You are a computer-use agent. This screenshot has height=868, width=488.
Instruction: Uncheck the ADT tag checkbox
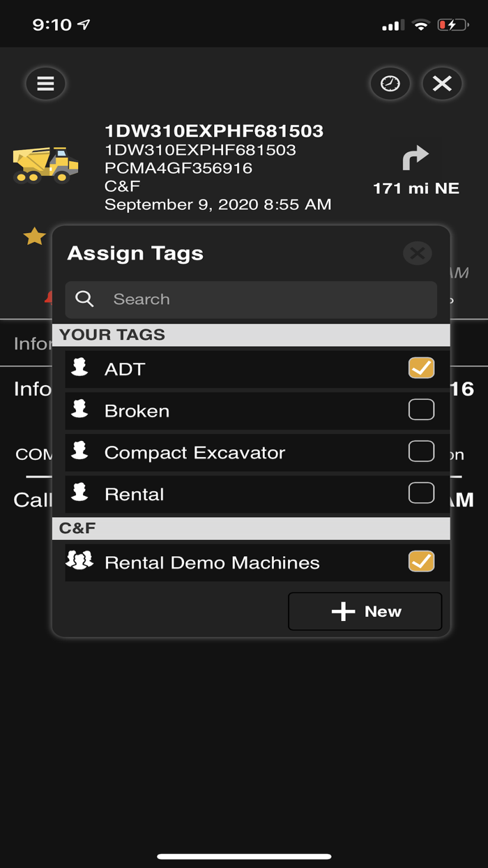[x=421, y=368]
